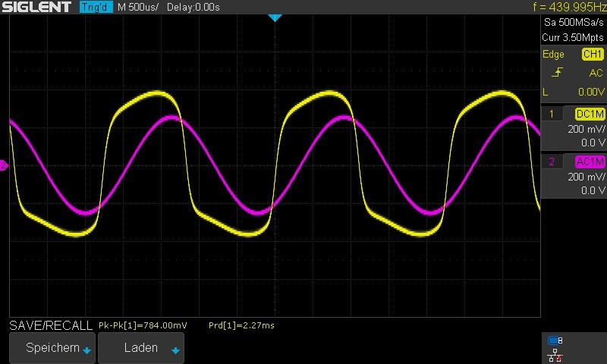
Task: Click the Sa 500MSa/s sample rate
Action: tap(574, 22)
